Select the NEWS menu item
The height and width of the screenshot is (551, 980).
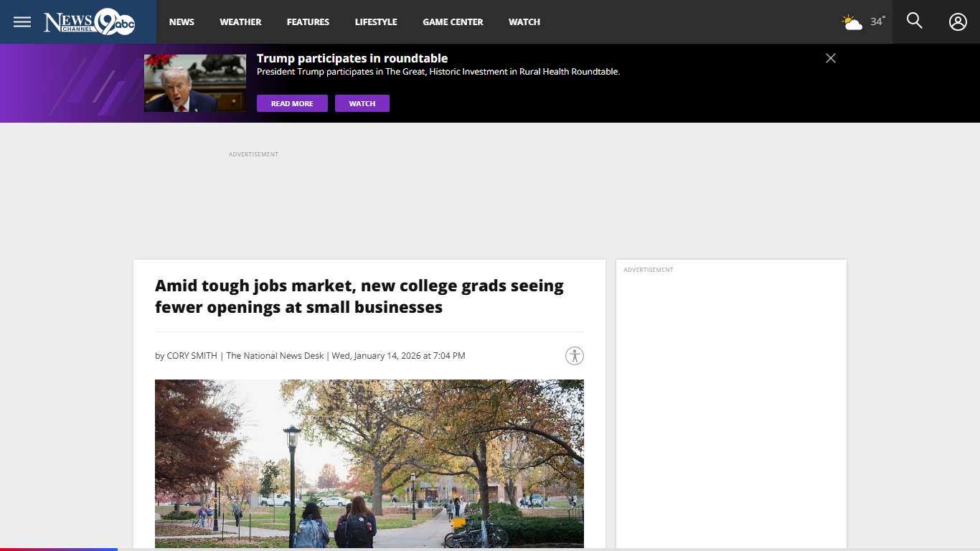tap(182, 22)
